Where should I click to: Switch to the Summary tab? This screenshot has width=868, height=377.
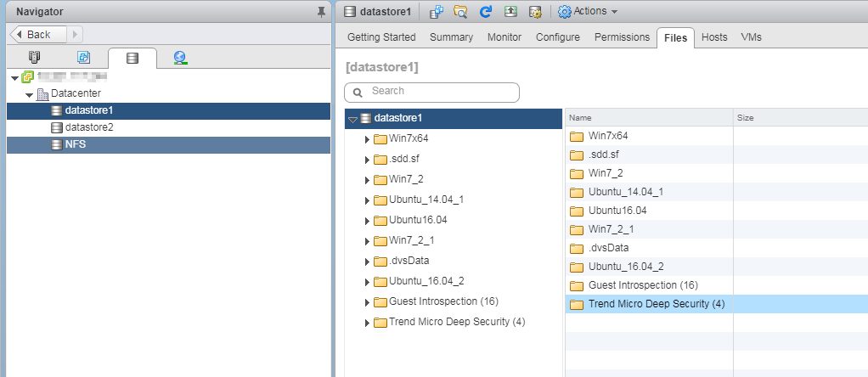[451, 37]
